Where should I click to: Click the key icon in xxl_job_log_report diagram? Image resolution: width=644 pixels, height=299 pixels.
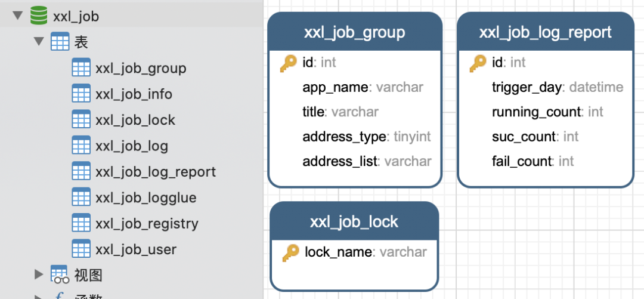[x=478, y=63]
